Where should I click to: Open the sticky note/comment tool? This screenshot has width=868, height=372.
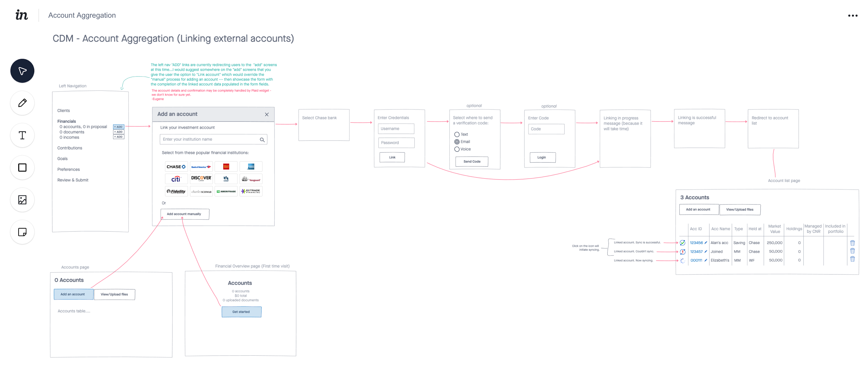22,232
